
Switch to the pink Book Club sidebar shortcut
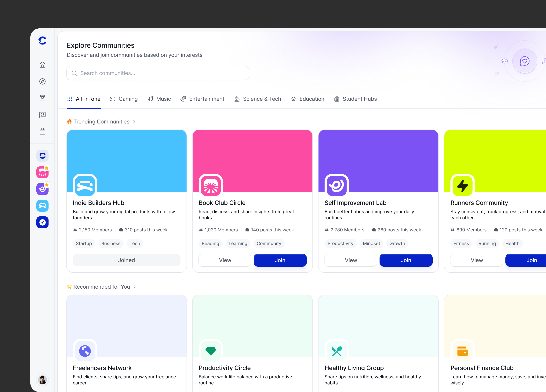[42, 172]
